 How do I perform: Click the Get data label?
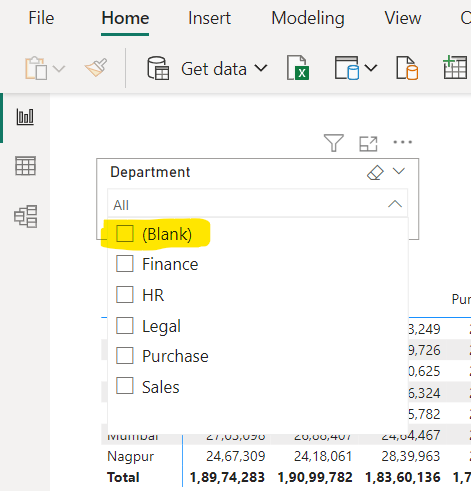point(214,69)
